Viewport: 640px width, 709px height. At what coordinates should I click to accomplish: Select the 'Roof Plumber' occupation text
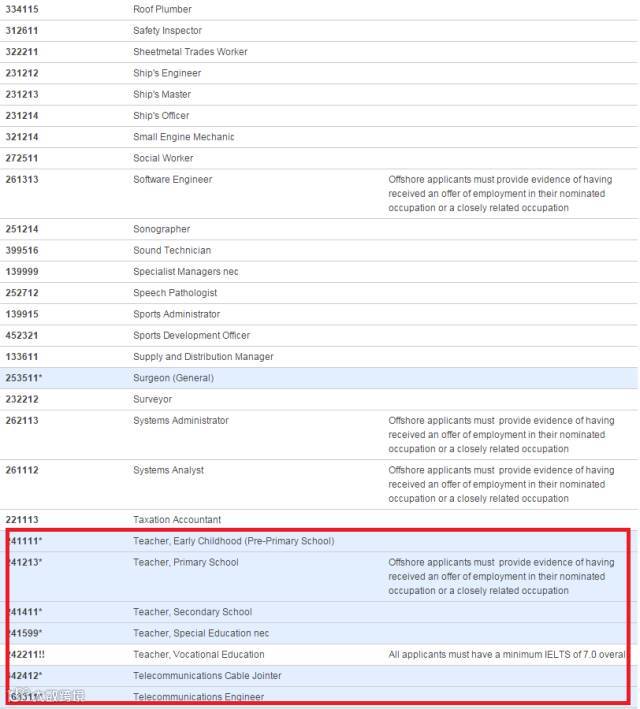click(162, 9)
